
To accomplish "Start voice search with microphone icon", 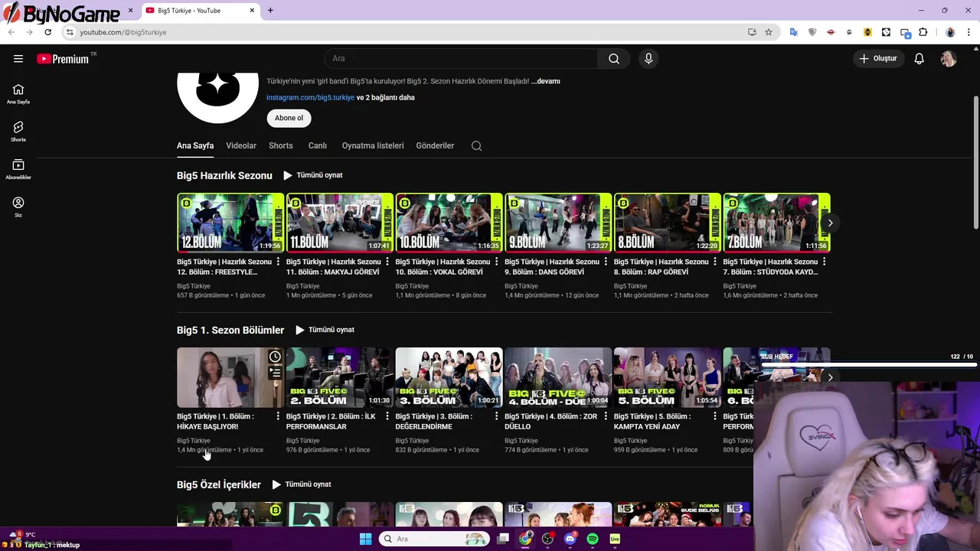I will coord(648,59).
